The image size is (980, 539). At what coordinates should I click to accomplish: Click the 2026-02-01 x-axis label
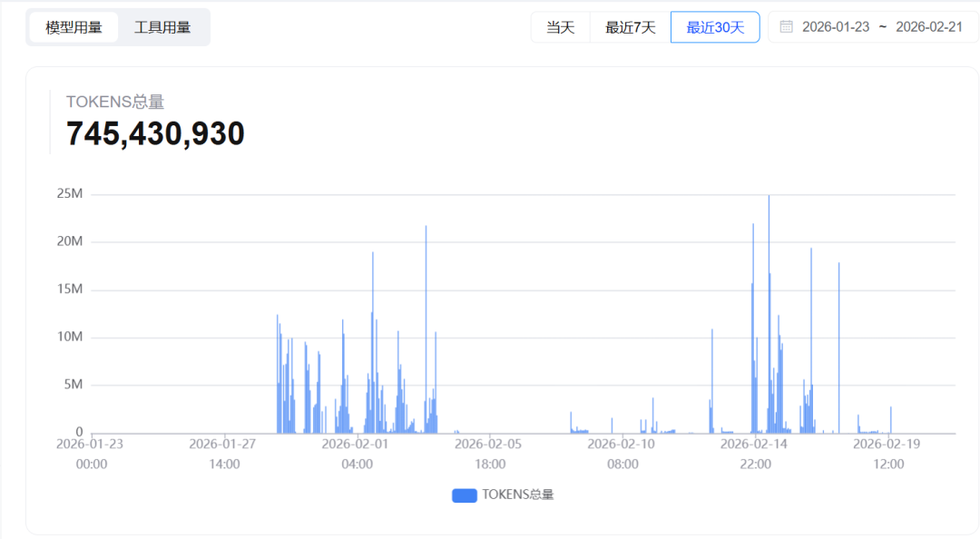click(x=355, y=444)
